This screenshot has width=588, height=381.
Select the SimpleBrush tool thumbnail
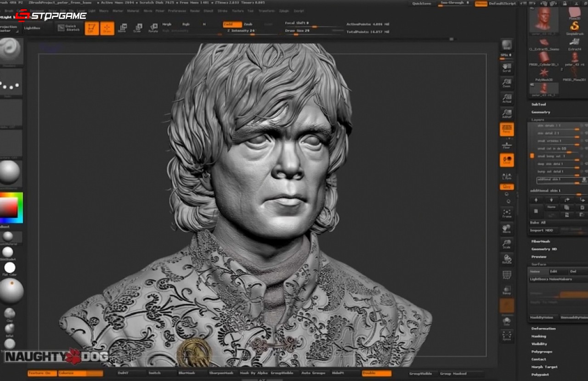click(574, 28)
